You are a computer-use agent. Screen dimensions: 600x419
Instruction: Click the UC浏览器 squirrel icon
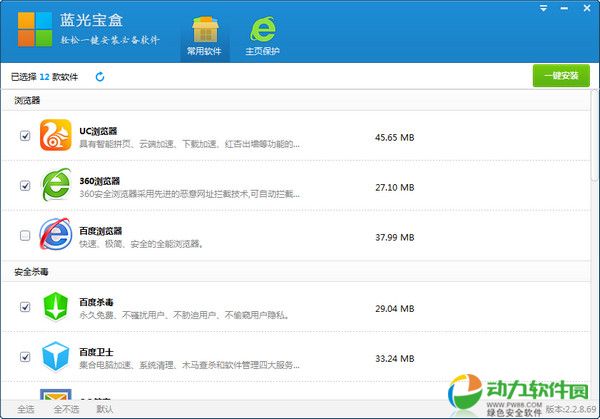[x=57, y=135]
